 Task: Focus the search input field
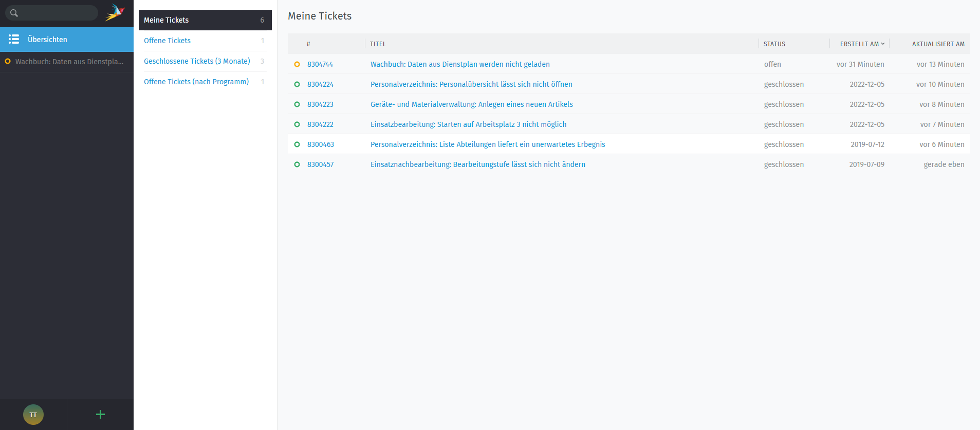[58, 13]
